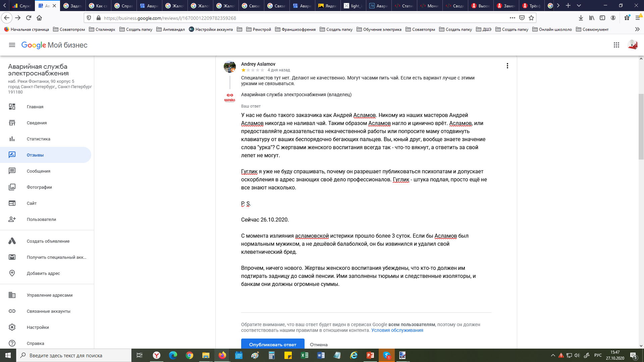
Task: Open review three-dot options menu
Action: click(x=507, y=66)
